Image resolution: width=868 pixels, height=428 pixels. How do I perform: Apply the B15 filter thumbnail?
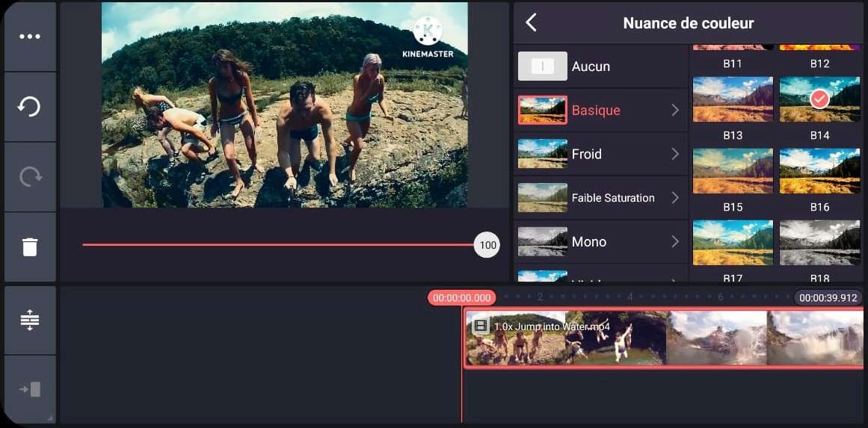pyautogui.click(x=733, y=171)
